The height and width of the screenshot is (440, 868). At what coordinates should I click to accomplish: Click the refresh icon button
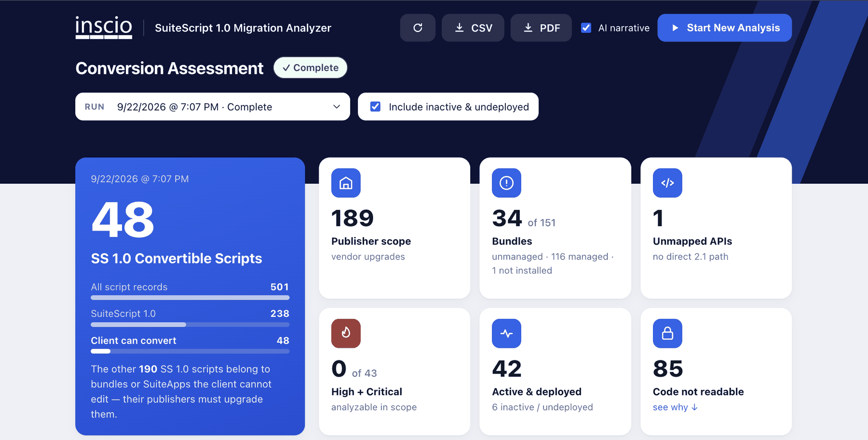[418, 28]
